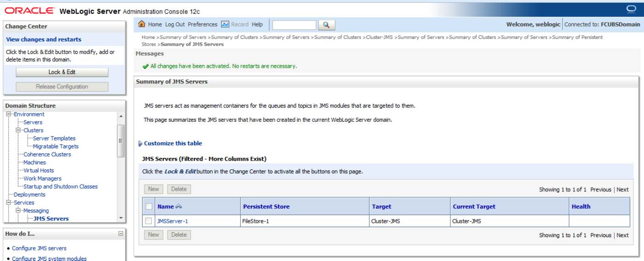Select Migratable Targets tree item
644x261 pixels.
click(x=56, y=147)
